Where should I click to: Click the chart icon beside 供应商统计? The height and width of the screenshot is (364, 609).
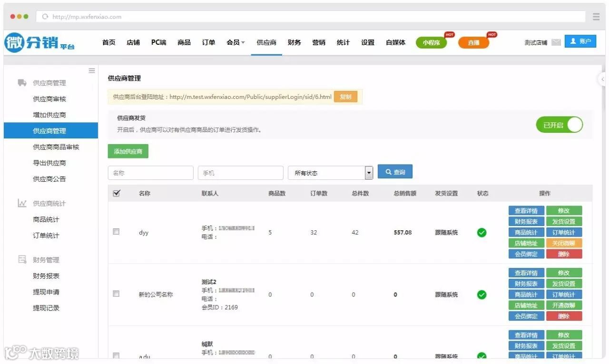coord(22,203)
